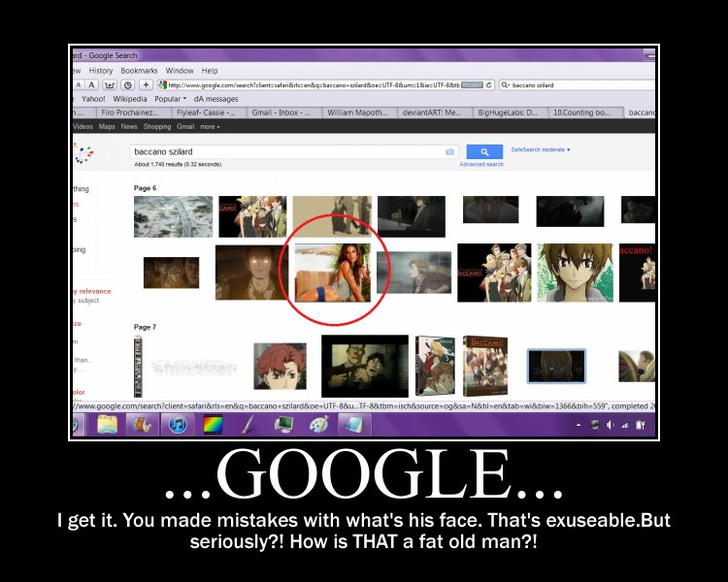728x582 pixels.
Task: Reload the page with the refresh icon
Action: pyautogui.click(x=489, y=85)
